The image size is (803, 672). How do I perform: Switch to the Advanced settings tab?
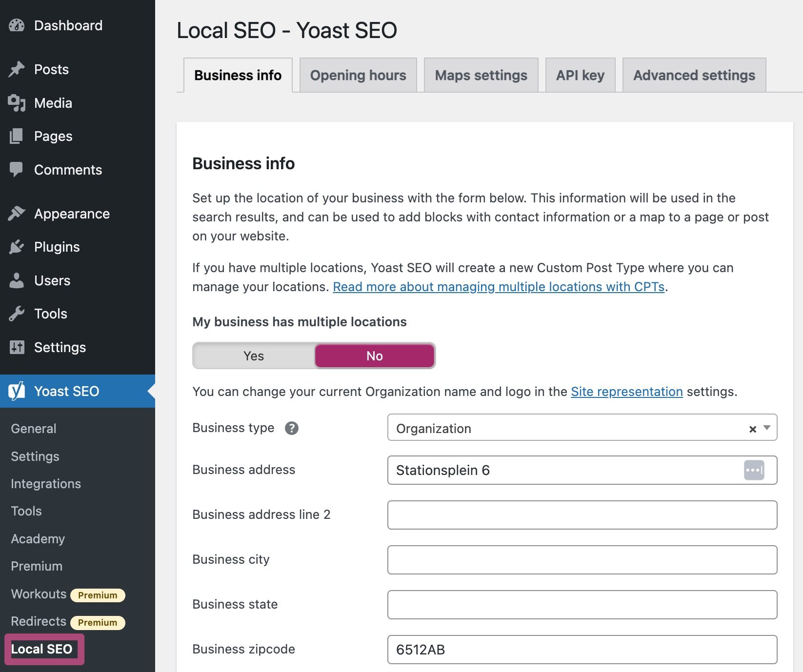(x=693, y=75)
